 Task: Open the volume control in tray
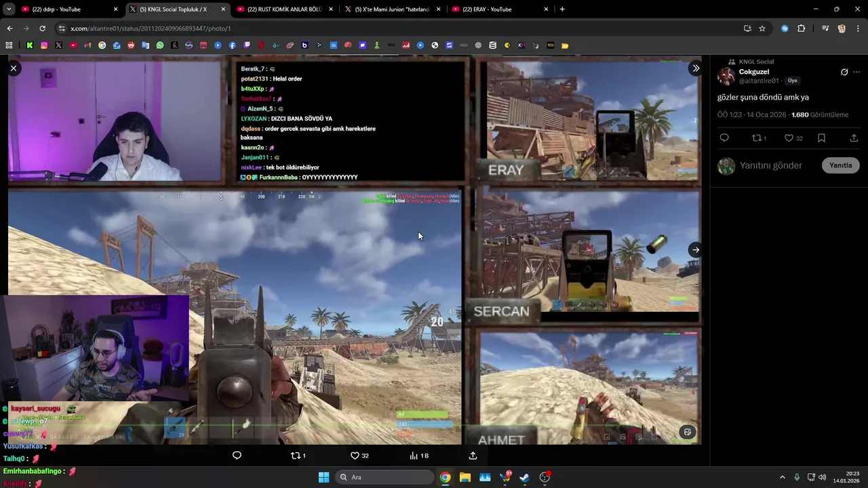pos(822,477)
